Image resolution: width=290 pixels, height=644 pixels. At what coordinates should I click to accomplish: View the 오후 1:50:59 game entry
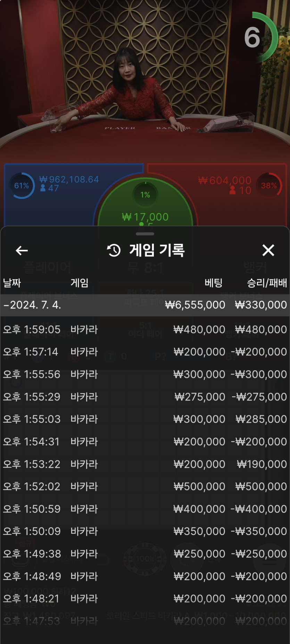[145, 509]
